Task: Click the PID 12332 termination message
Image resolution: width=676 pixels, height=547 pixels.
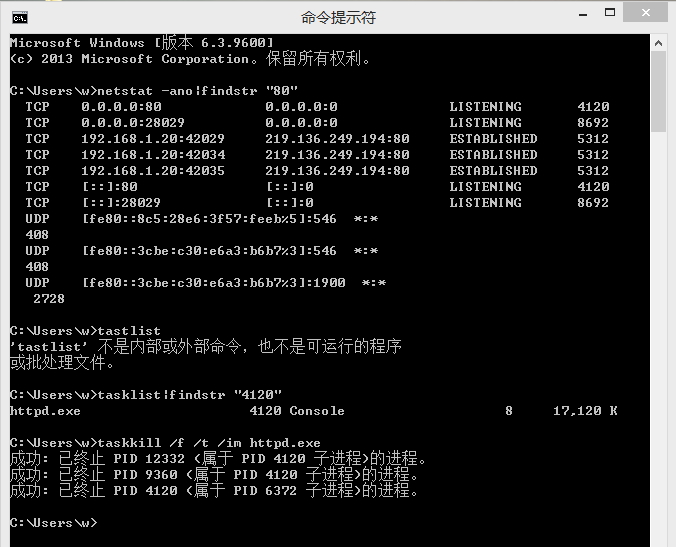Action: [218, 459]
